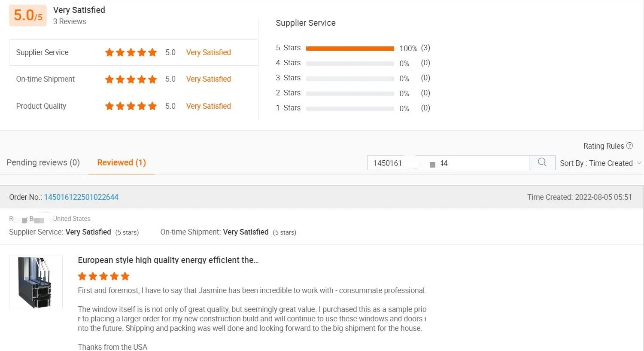Click the 4 Stars empty rating bar
This screenshot has width=644, height=351.
[350, 64]
